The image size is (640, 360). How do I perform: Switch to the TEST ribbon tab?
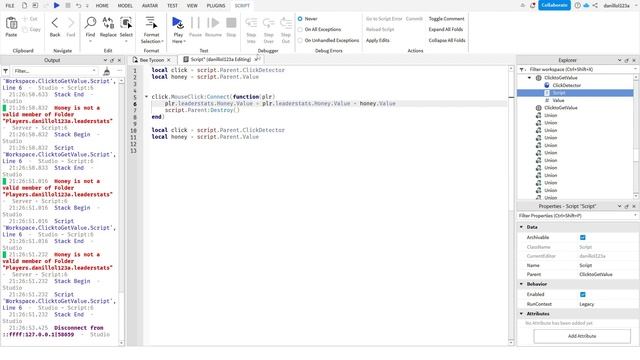coord(172,6)
